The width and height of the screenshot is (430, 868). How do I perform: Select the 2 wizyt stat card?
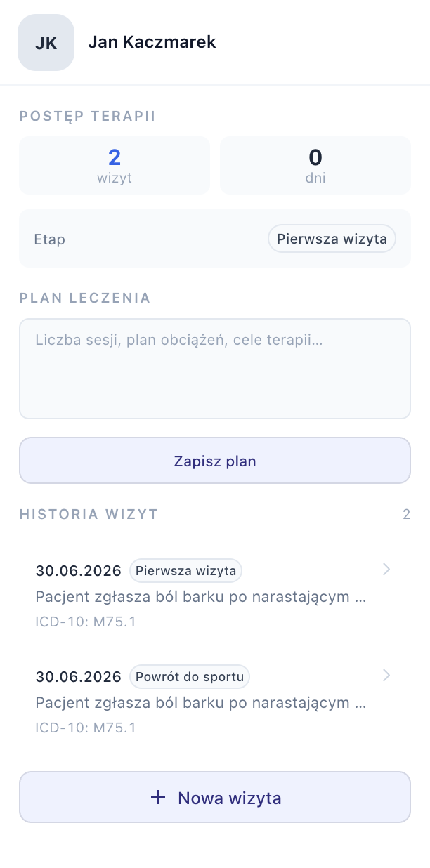coord(115,165)
